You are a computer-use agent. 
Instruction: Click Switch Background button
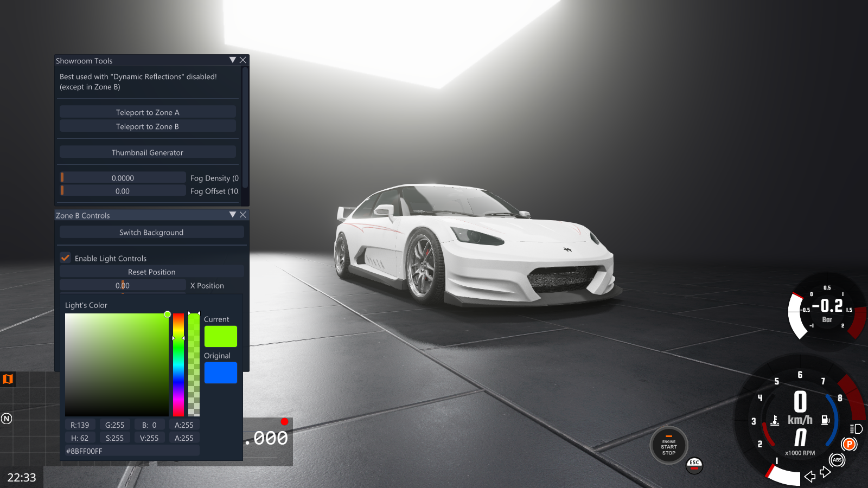[151, 232]
